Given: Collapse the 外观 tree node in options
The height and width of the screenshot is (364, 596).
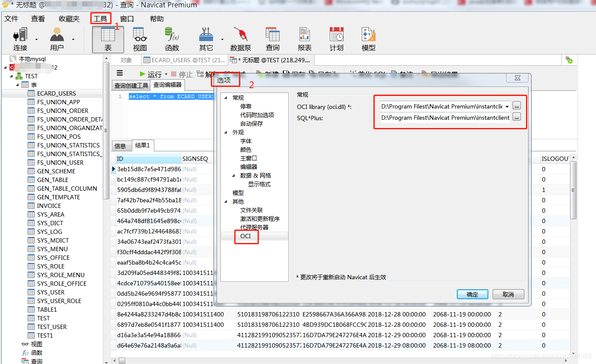Looking at the screenshot, I should coord(226,133).
